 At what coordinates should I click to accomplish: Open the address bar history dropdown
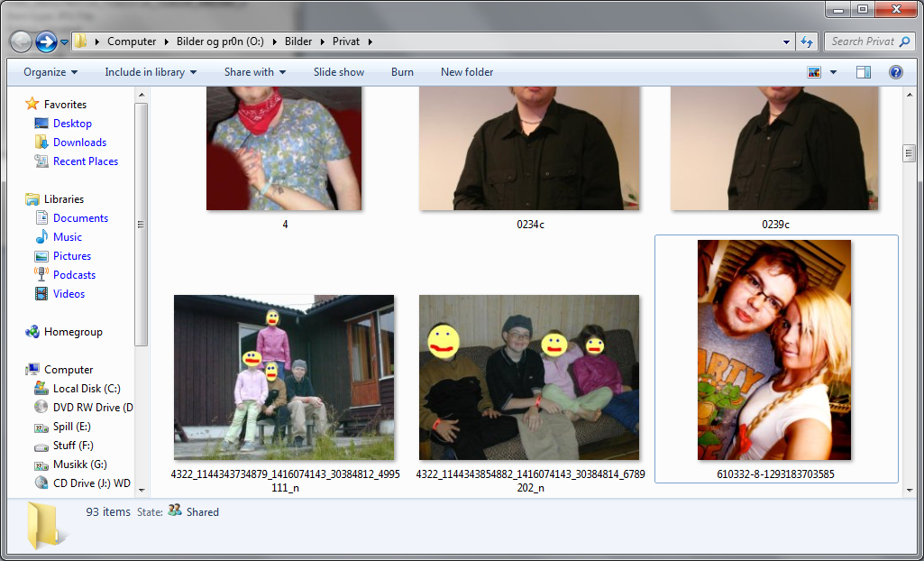tap(786, 41)
